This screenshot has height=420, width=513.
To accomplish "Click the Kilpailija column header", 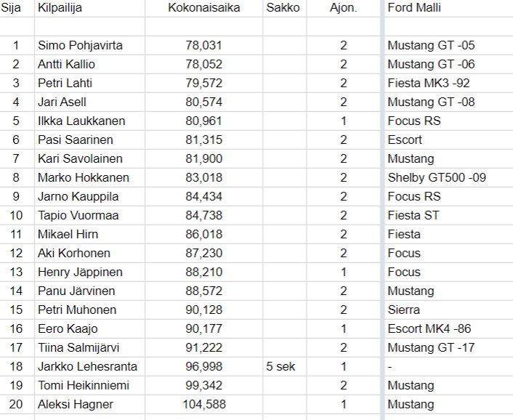I will click(62, 8).
